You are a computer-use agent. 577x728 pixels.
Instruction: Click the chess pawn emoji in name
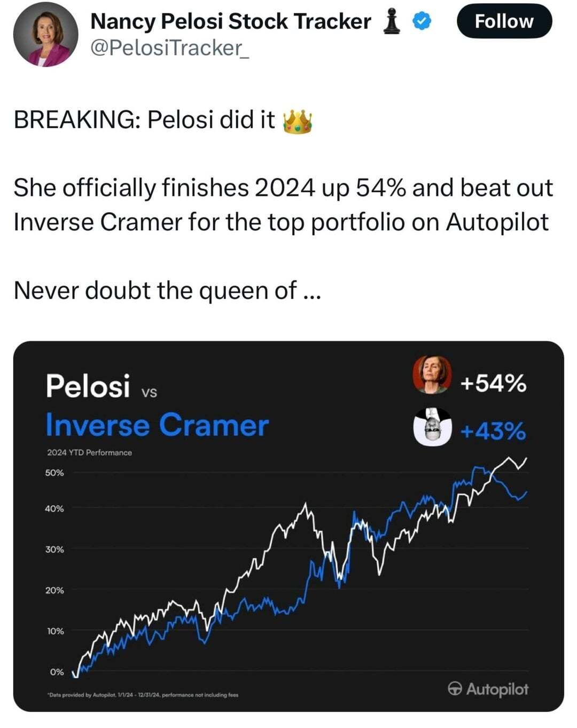[393, 22]
